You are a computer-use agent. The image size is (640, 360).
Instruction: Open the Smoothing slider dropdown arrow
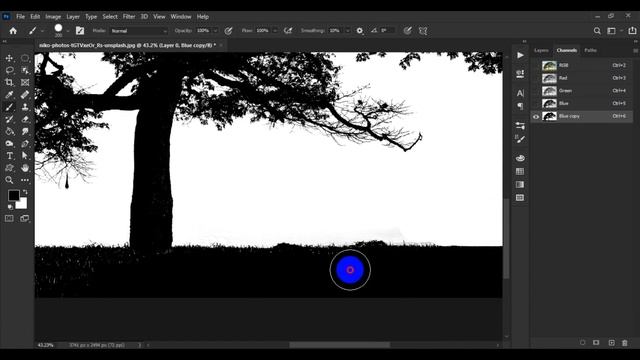point(348,31)
